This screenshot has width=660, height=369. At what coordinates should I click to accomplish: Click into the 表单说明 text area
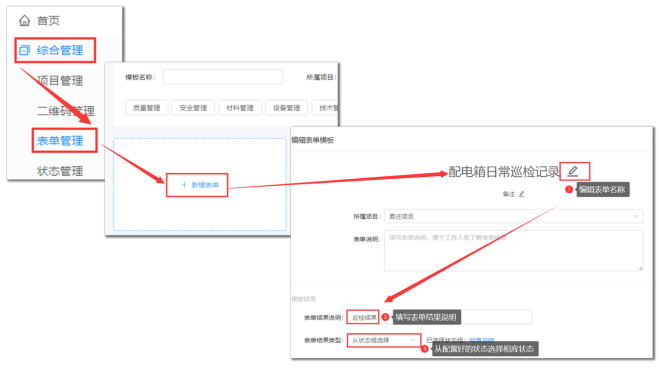click(x=514, y=250)
